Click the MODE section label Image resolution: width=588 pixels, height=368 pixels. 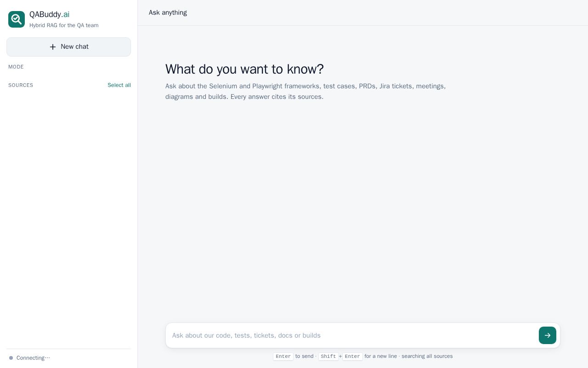(16, 67)
